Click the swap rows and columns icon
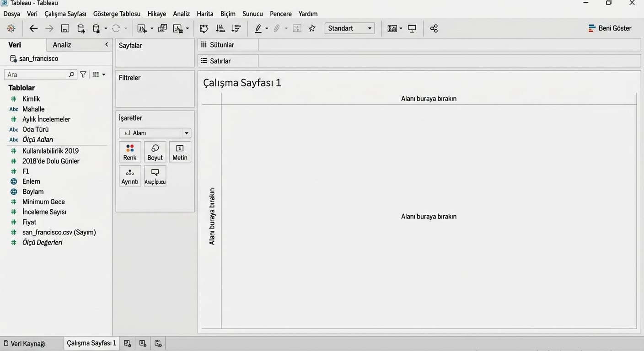Image resolution: width=644 pixels, height=351 pixels. pos(204,28)
